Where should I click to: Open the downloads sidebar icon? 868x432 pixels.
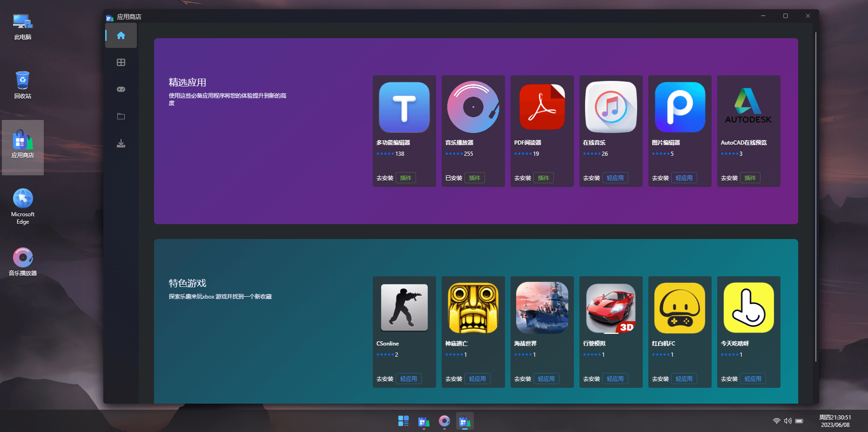[121, 143]
